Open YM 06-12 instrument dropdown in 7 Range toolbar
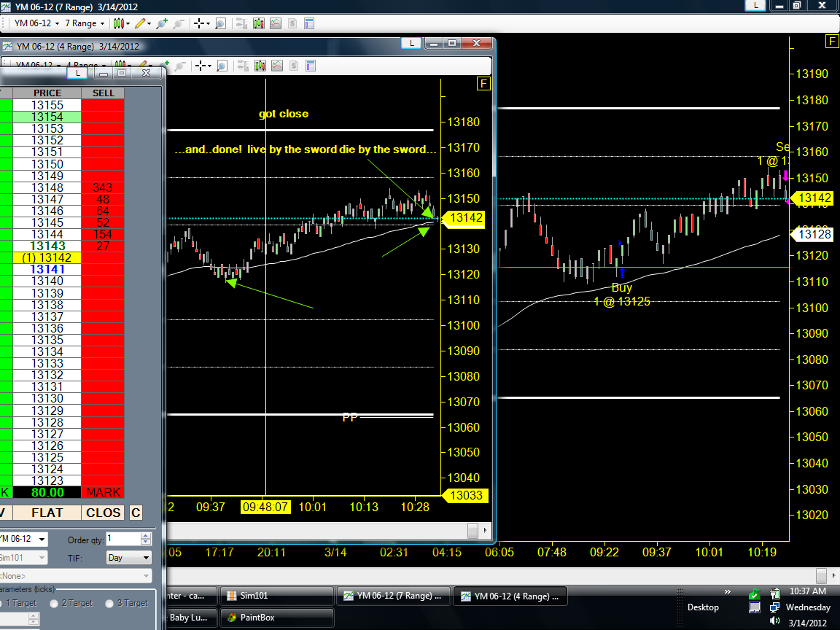This screenshot has width=840, height=630. coord(36,23)
